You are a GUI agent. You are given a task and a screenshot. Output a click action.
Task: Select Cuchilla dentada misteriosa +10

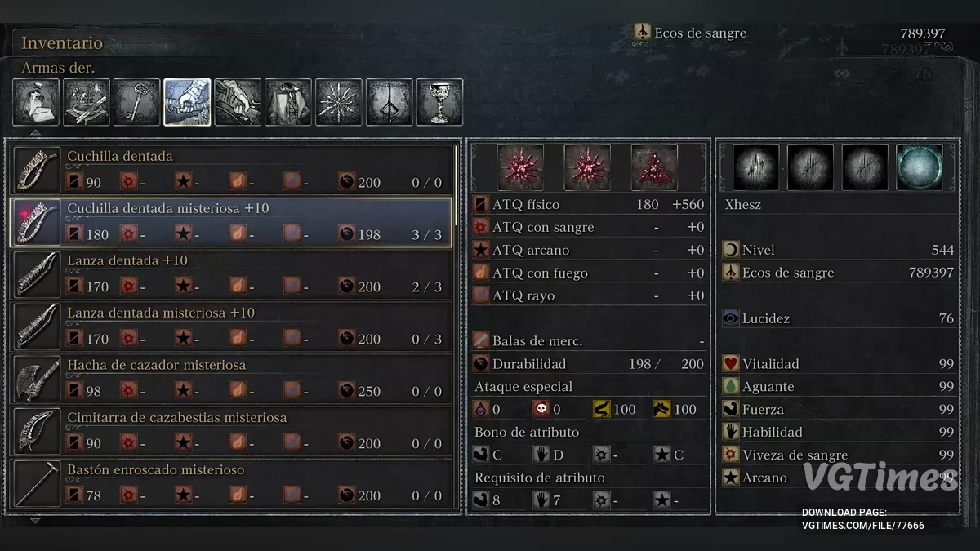point(231,222)
